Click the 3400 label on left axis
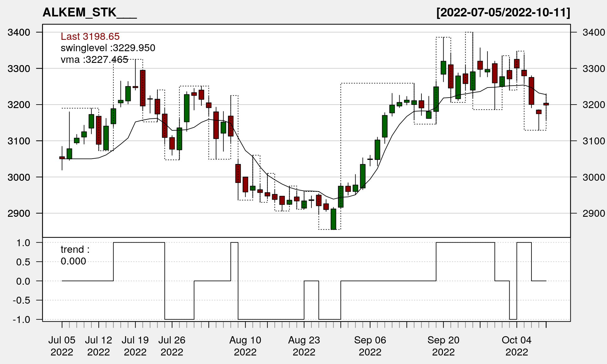Screen dimensions: 607x364 tap(19, 32)
